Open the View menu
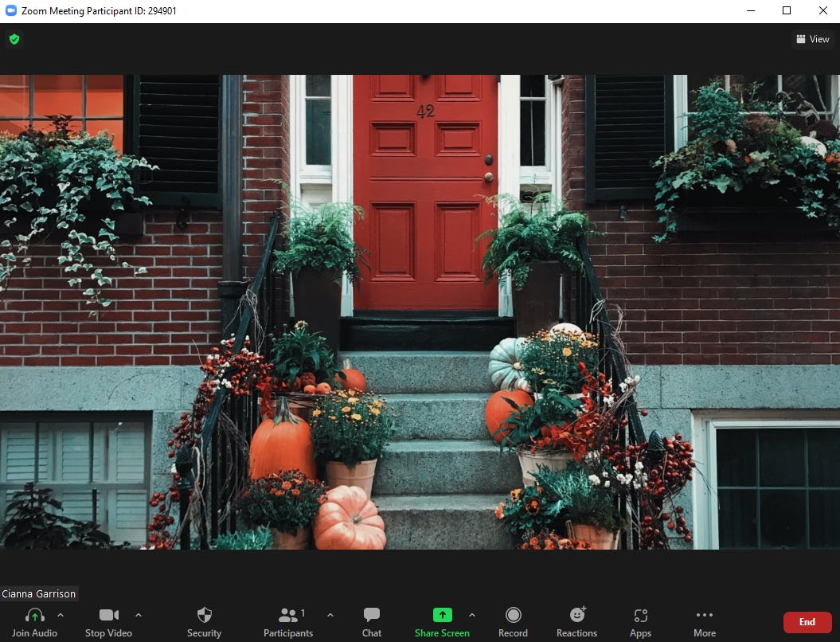840x642 pixels. coord(812,38)
